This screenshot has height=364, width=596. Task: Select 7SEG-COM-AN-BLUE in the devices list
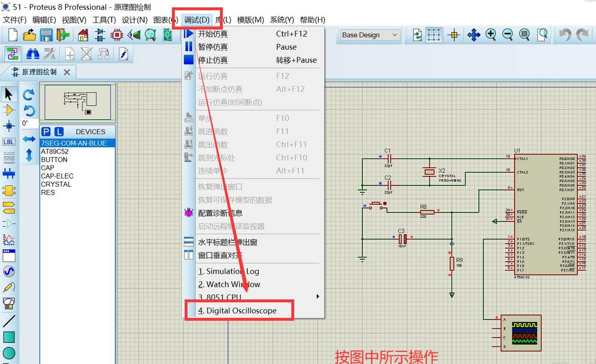77,143
